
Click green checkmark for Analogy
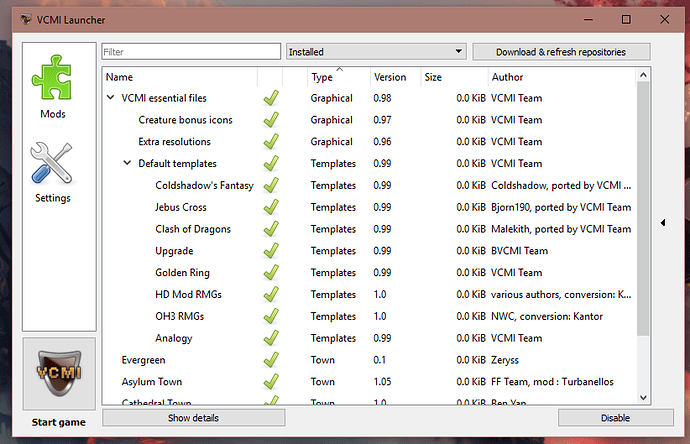point(271,338)
